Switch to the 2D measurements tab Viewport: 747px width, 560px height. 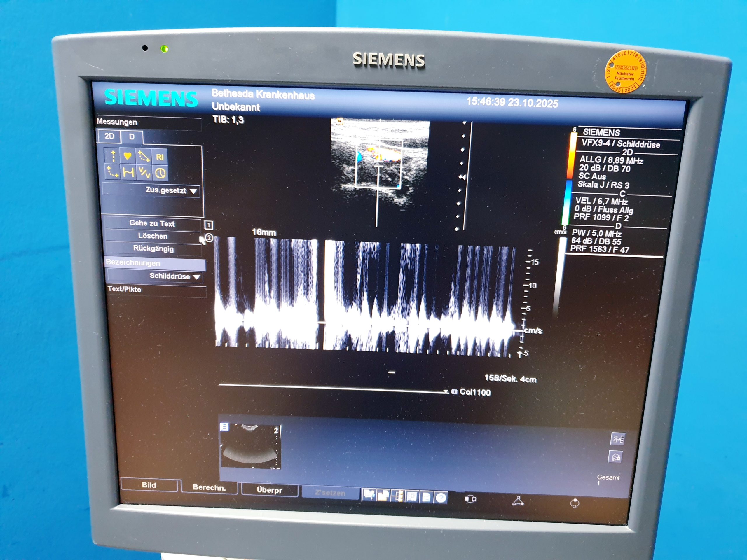click(x=109, y=137)
